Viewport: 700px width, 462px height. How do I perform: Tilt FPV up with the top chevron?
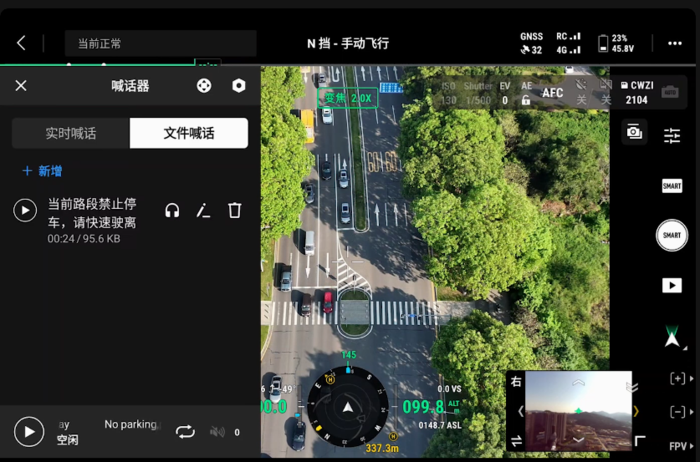[x=578, y=383]
